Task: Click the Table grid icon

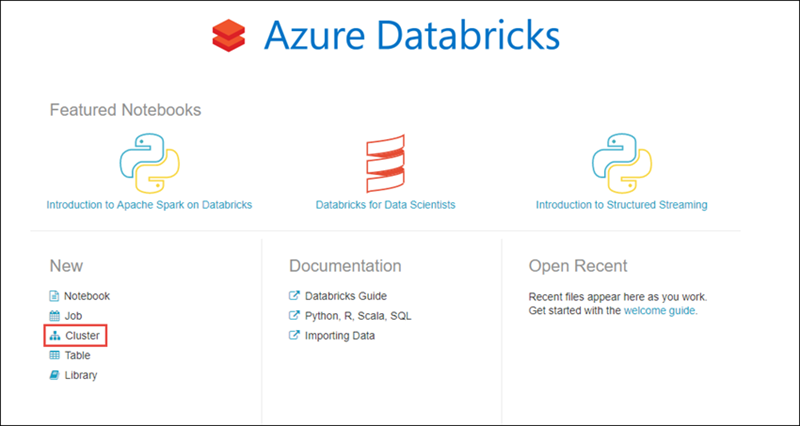Action: point(54,355)
